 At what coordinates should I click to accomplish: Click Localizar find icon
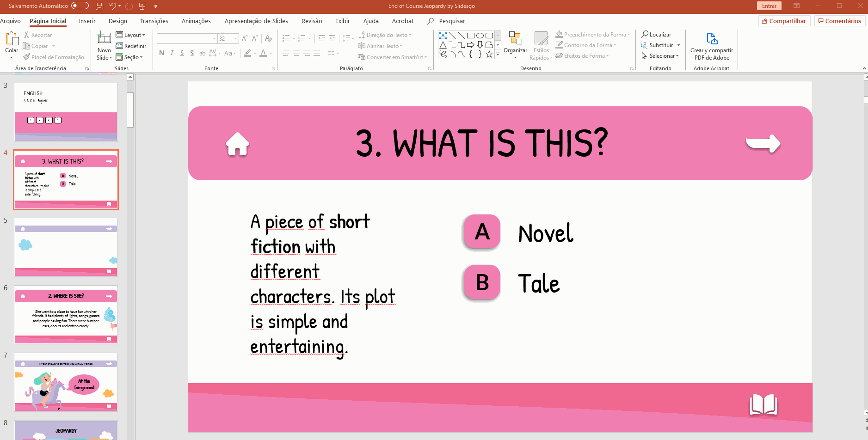645,34
